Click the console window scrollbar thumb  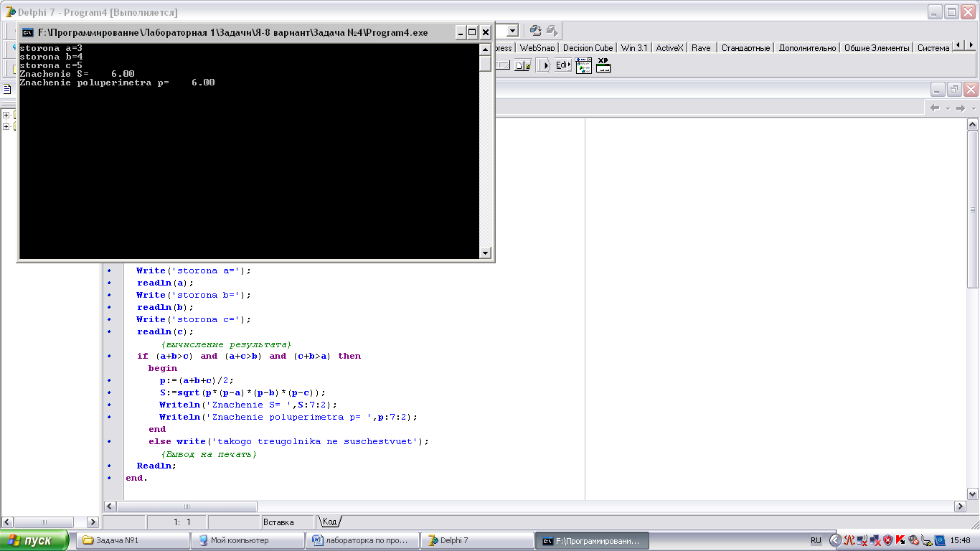[486, 64]
